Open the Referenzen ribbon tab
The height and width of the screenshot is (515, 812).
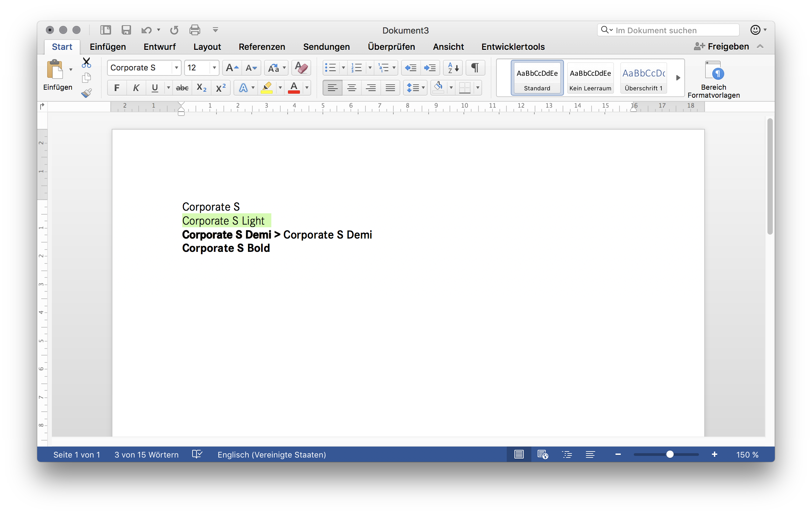(262, 47)
